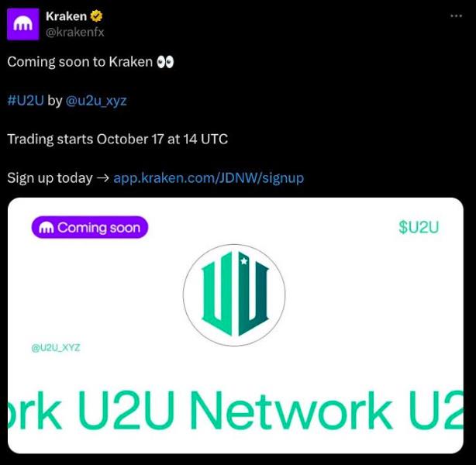Click the $U2U ticker label in the image
Screen dimensions: 476x465
click(419, 227)
